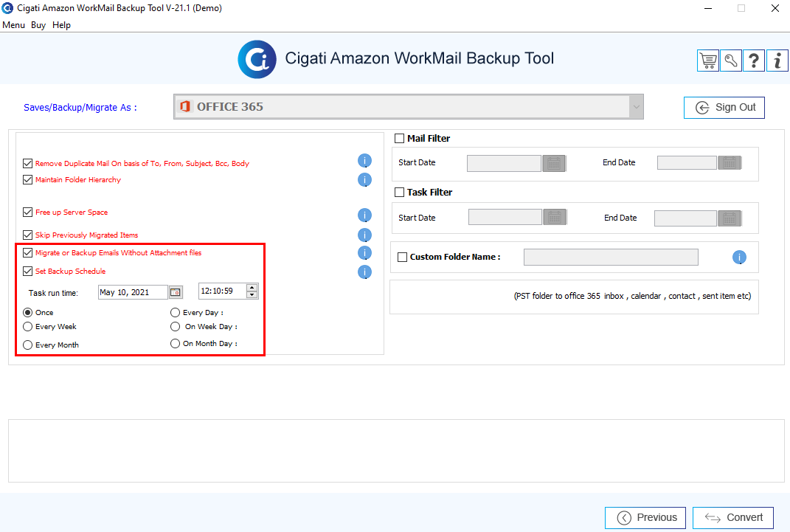Screen dimensions: 790x532
Task: Click the Sign Out button
Action: coord(724,108)
